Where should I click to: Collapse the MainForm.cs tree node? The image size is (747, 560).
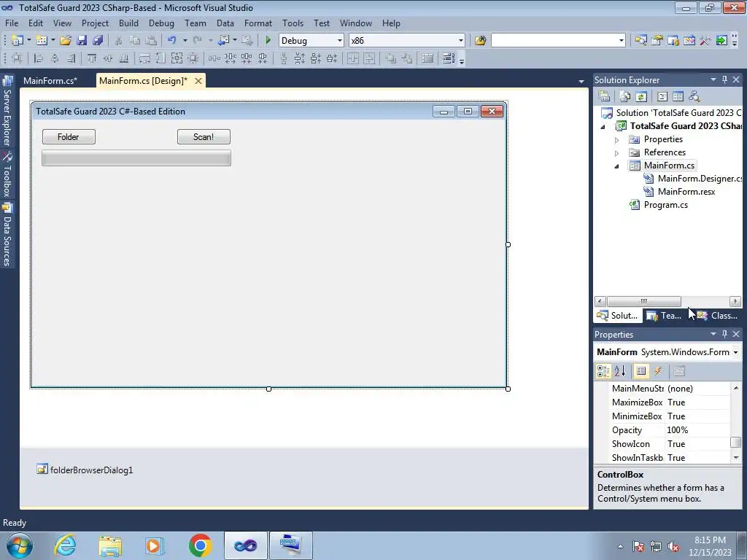pos(616,166)
